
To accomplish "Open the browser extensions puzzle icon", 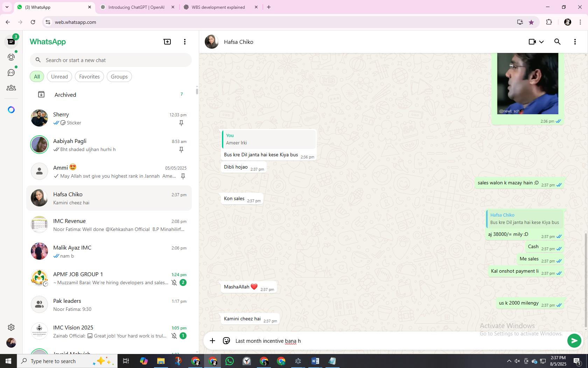I will (549, 22).
